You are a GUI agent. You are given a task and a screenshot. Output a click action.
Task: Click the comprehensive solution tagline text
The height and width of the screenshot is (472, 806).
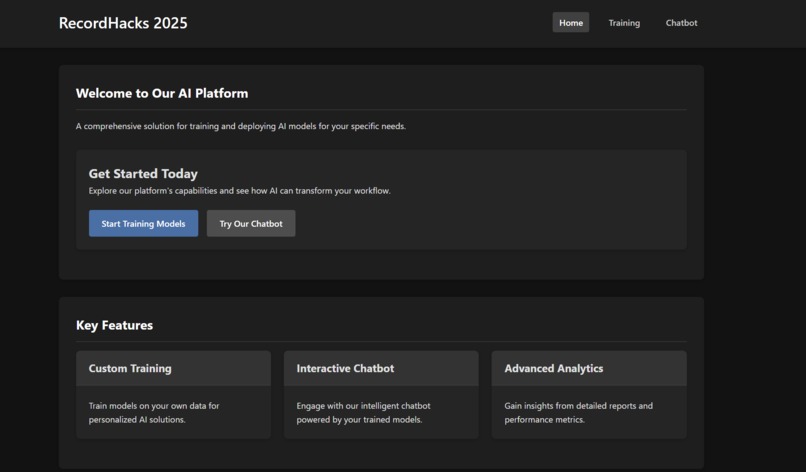coord(241,126)
